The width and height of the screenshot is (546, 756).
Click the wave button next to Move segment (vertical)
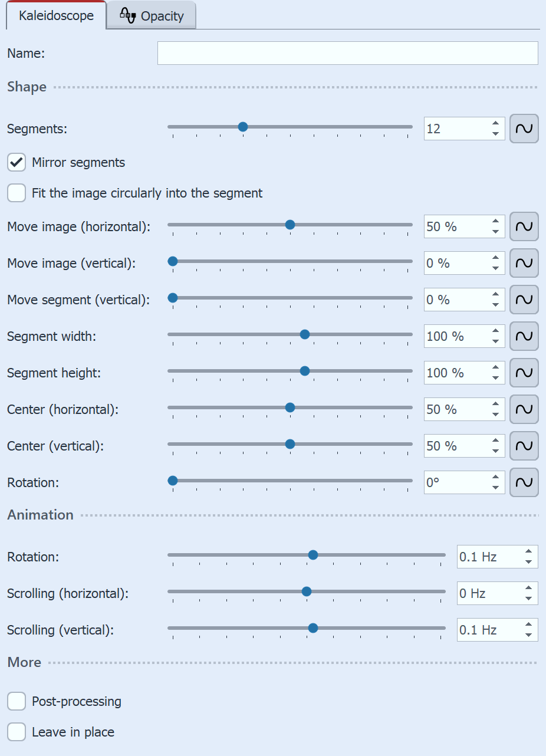524,300
